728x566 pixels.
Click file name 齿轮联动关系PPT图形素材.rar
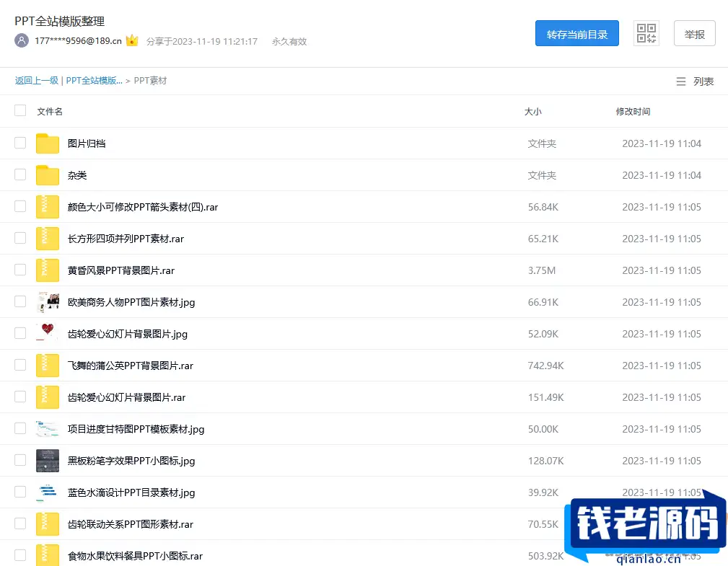pos(131,524)
